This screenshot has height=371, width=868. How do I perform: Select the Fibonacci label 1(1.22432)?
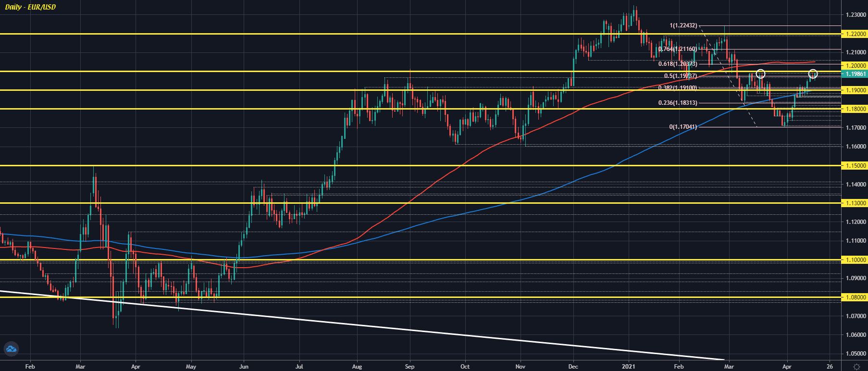(683, 25)
